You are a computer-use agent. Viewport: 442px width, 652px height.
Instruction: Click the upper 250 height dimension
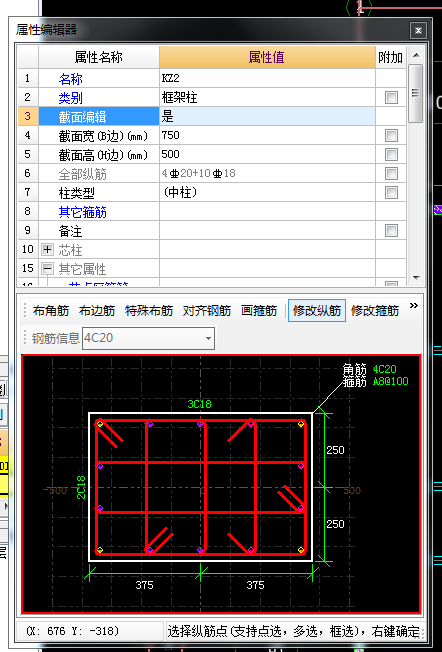[335, 450]
